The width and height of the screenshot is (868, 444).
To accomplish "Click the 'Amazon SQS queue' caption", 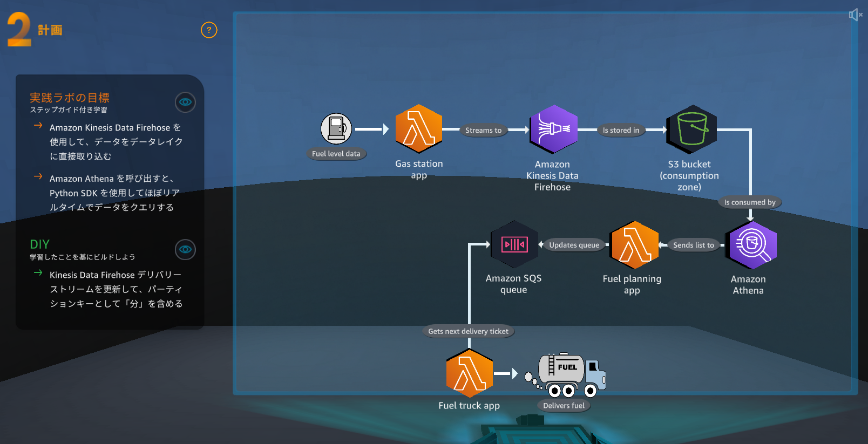I will (x=513, y=284).
